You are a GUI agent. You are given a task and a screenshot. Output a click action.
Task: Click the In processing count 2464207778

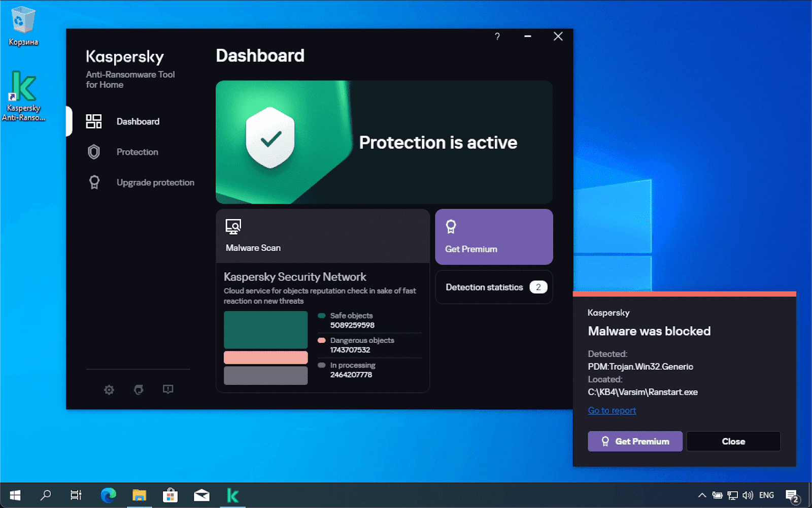tap(351, 375)
